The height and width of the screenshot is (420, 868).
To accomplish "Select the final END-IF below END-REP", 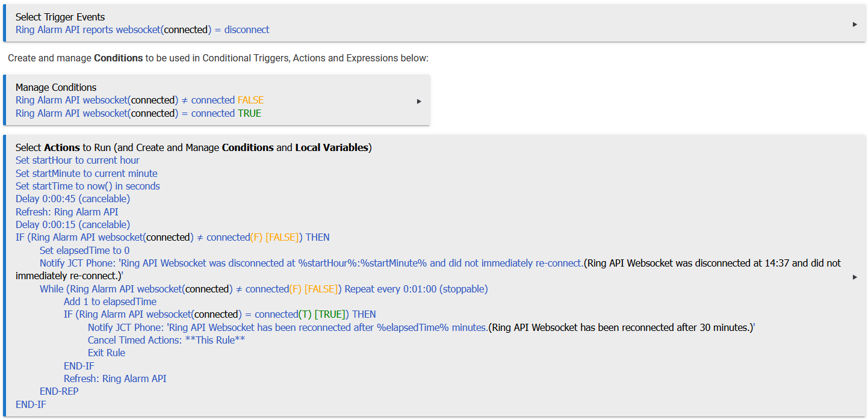I will pyautogui.click(x=31, y=404).
